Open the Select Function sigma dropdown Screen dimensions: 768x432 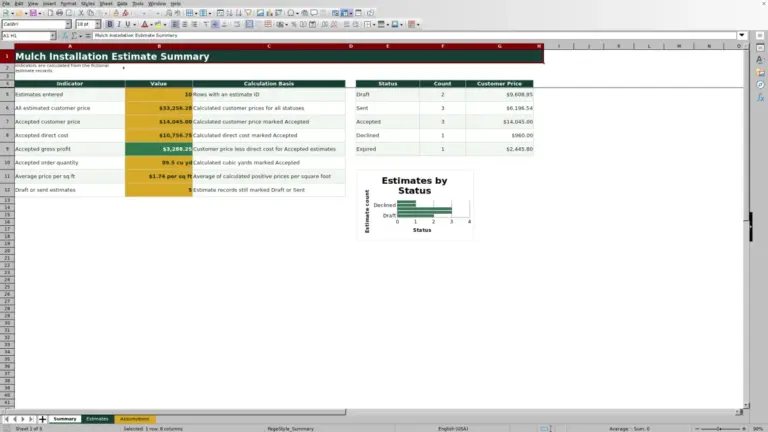(80, 36)
